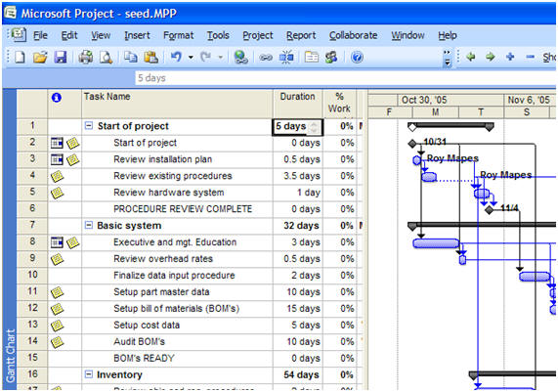The image size is (558, 392).
Task: Insert hyperlink with globe-chain icon
Action: point(241,57)
